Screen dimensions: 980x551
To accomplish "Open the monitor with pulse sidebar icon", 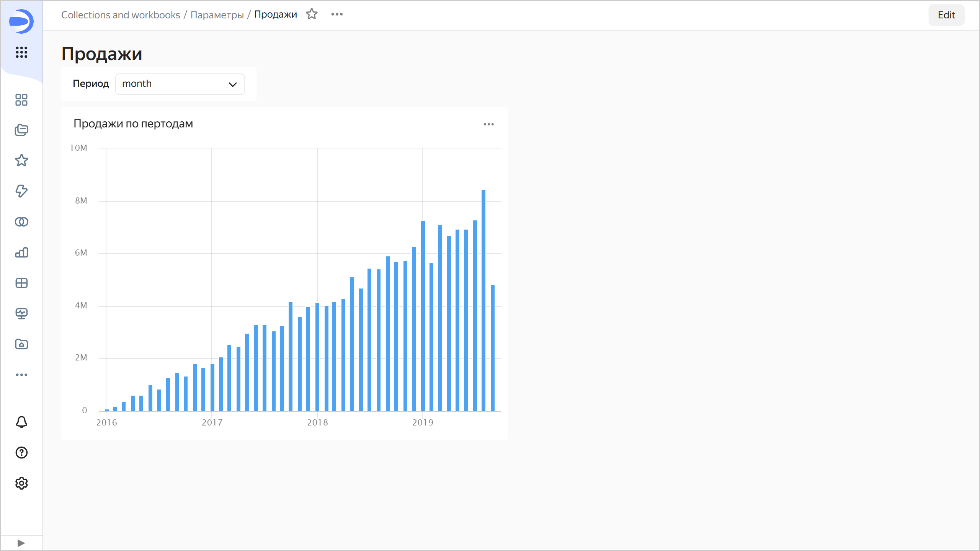I will click(x=21, y=314).
